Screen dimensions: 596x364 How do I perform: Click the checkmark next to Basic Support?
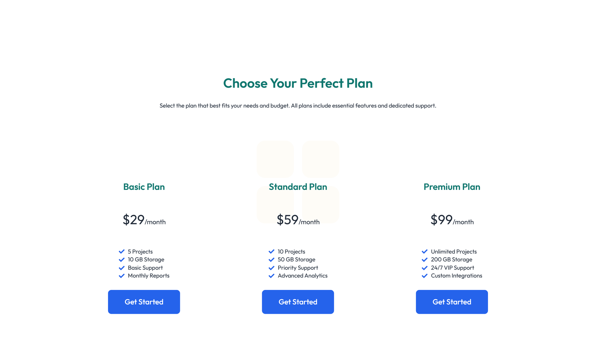pos(122,268)
